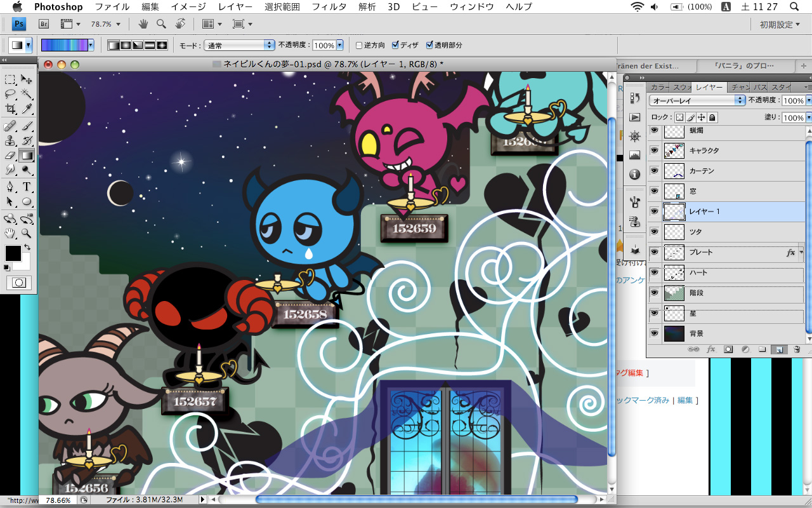Image resolution: width=812 pixels, height=508 pixels.
Task: Swap foreground and background colors
Action: point(27,247)
